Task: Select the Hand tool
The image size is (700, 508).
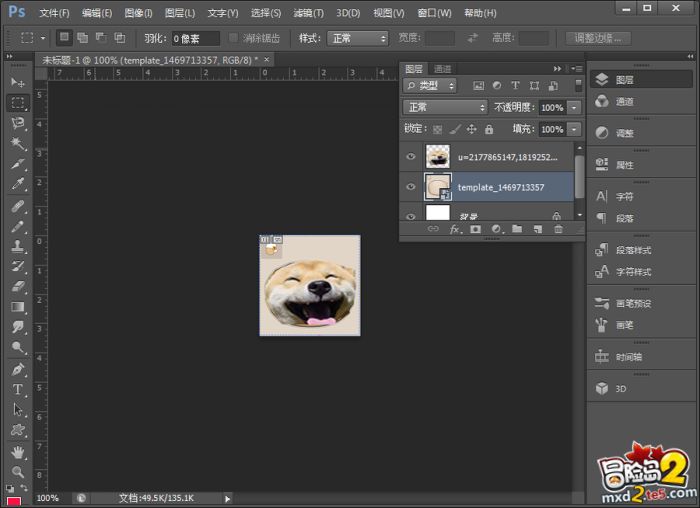Action: point(18,453)
